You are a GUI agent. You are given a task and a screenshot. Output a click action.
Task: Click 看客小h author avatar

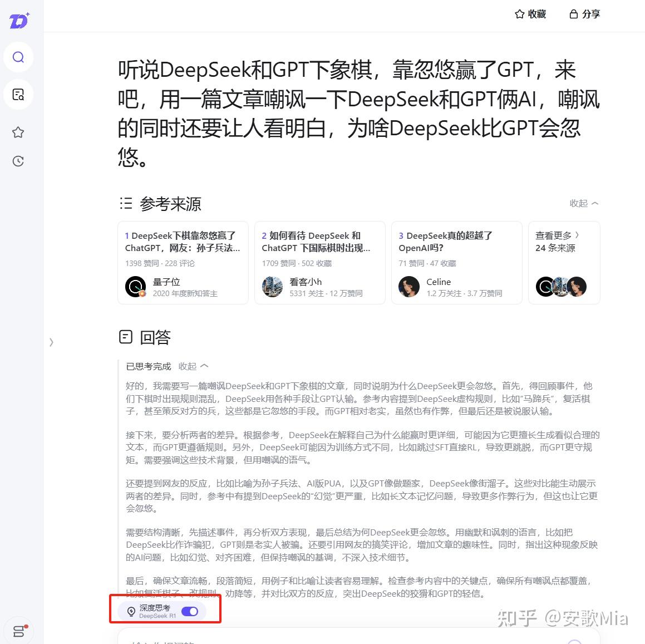pos(272,287)
